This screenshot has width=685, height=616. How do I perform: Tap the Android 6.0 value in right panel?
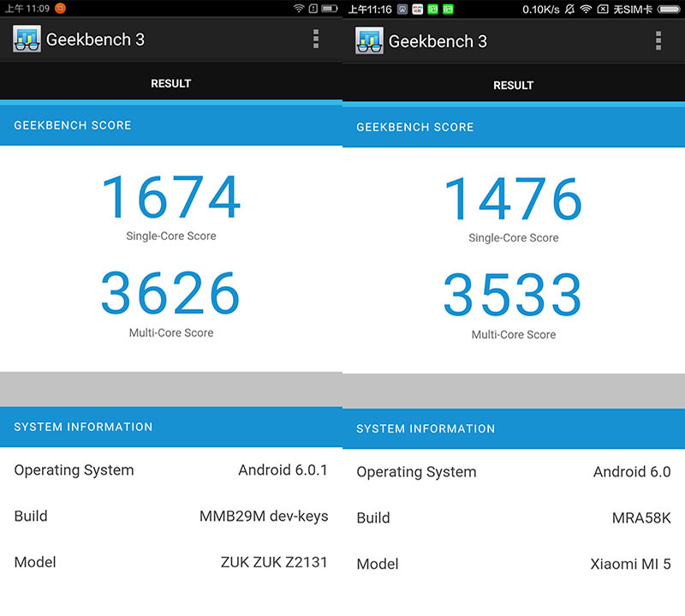(632, 472)
